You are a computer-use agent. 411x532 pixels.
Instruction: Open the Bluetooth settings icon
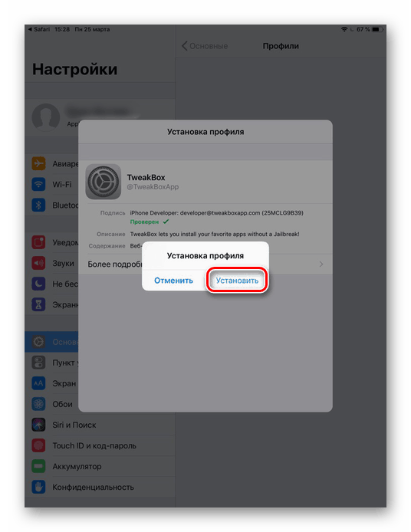[38, 205]
